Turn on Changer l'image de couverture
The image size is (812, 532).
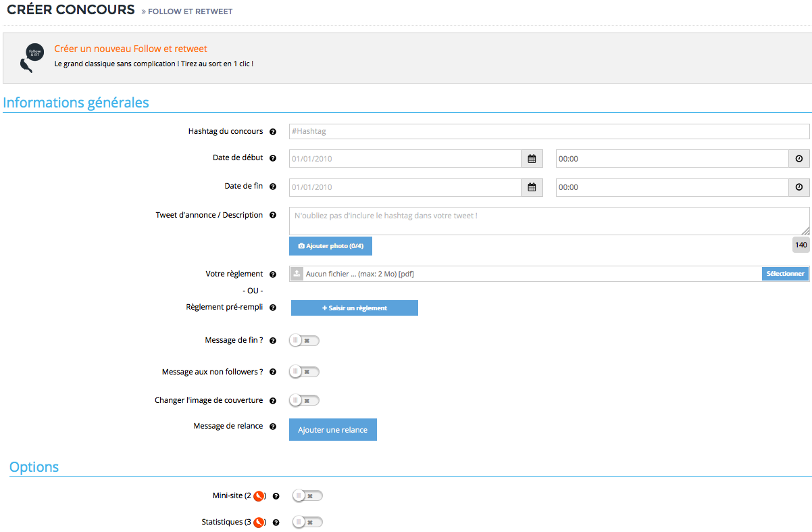pos(304,400)
